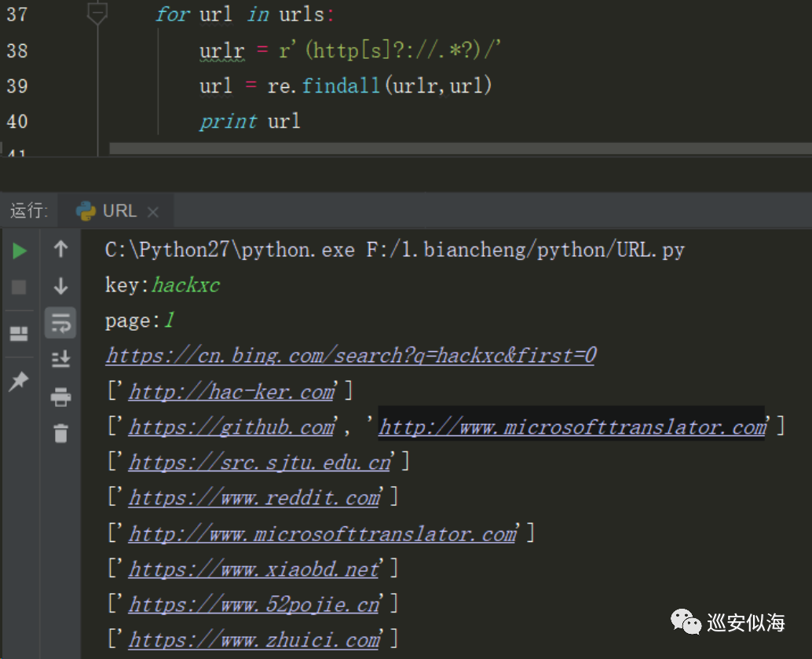Click the page input value 1
The height and width of the screenshot is (659, 812).
click(x=170, y=320)
